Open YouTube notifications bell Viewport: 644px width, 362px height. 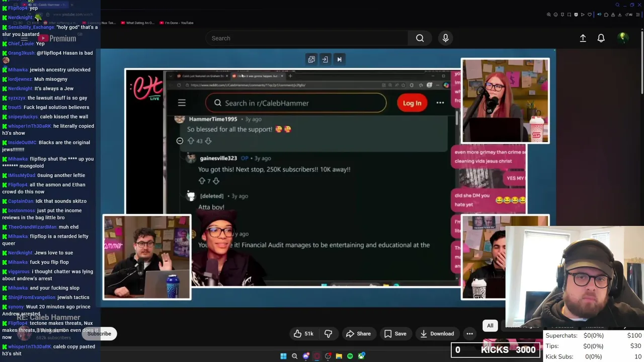(601, 38)
